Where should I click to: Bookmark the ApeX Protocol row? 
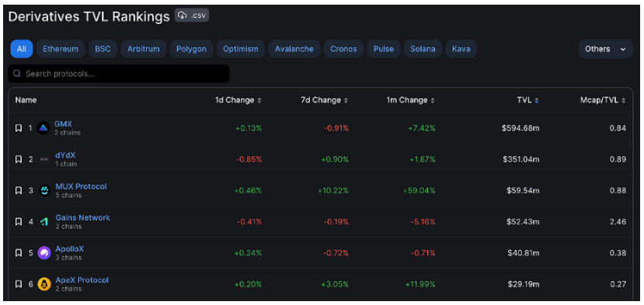point(18,284)
